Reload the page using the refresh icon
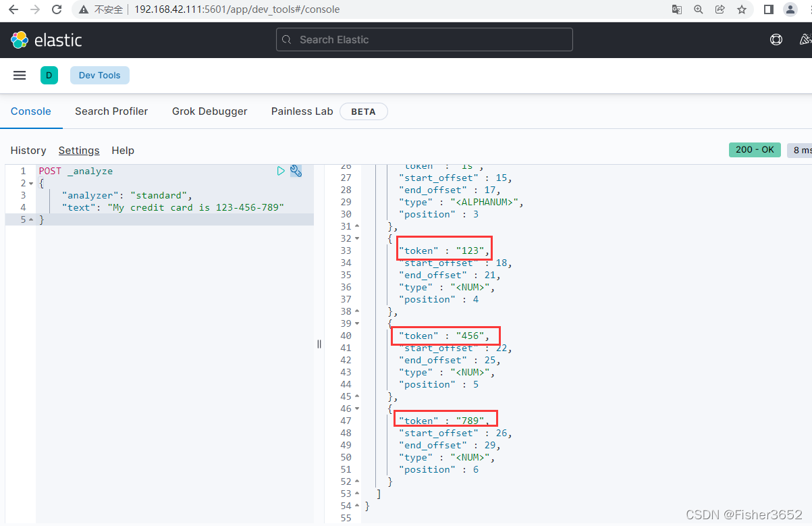 57,9
